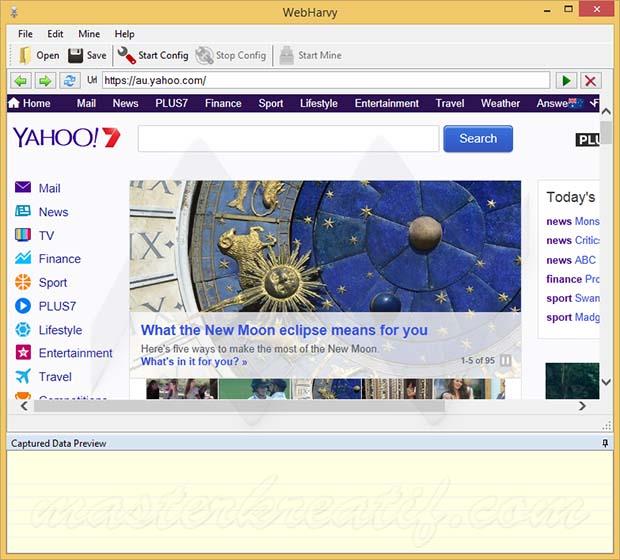Open the sidebar Lifestyle link text

coord(60,330)
